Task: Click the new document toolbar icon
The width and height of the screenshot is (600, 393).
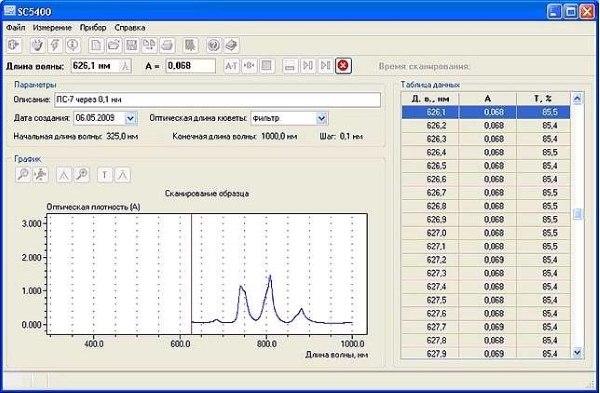Action: pyautogui.click(x=96, y=46)
